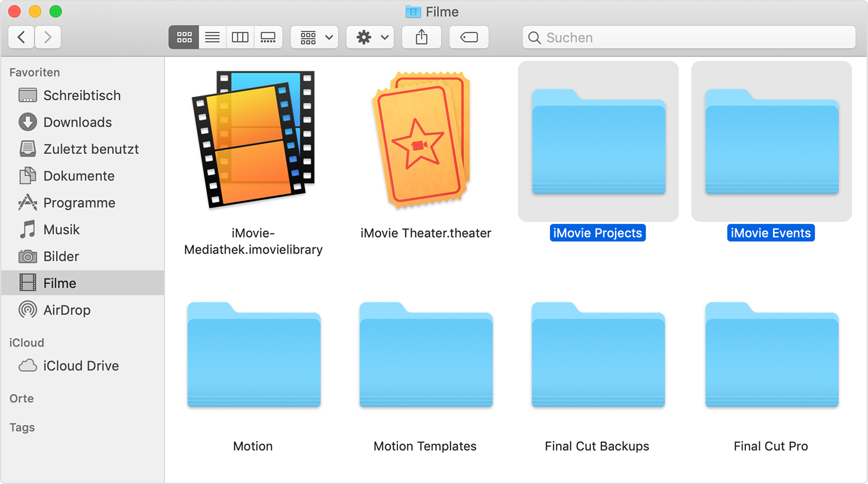Open the group-by arrangement dropdown
Viewport: 868px width, 484px height.
(315, 37)
